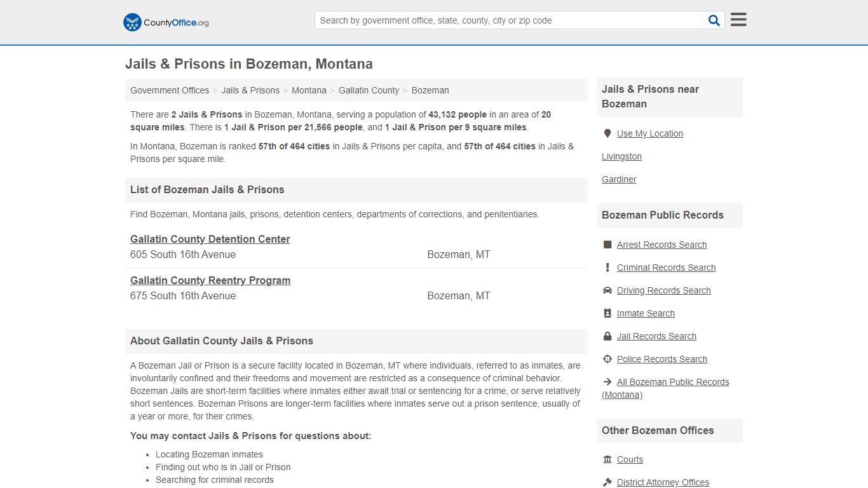Image resolution: width=868 pixels, height=488 pixels.
Task: Click 'List of Bozeman Jails & Prisons' heading
Action: click(x=207, y=189)
